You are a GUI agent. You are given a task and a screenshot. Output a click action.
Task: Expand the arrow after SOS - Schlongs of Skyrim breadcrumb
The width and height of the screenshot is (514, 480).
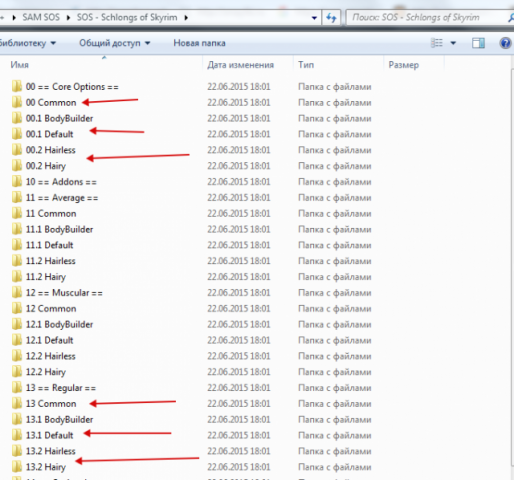point(186,17)
